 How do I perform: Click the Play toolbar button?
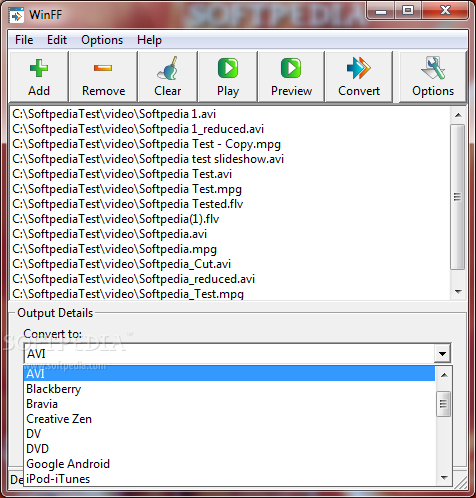pyautogui.click(x=228, y=77)
